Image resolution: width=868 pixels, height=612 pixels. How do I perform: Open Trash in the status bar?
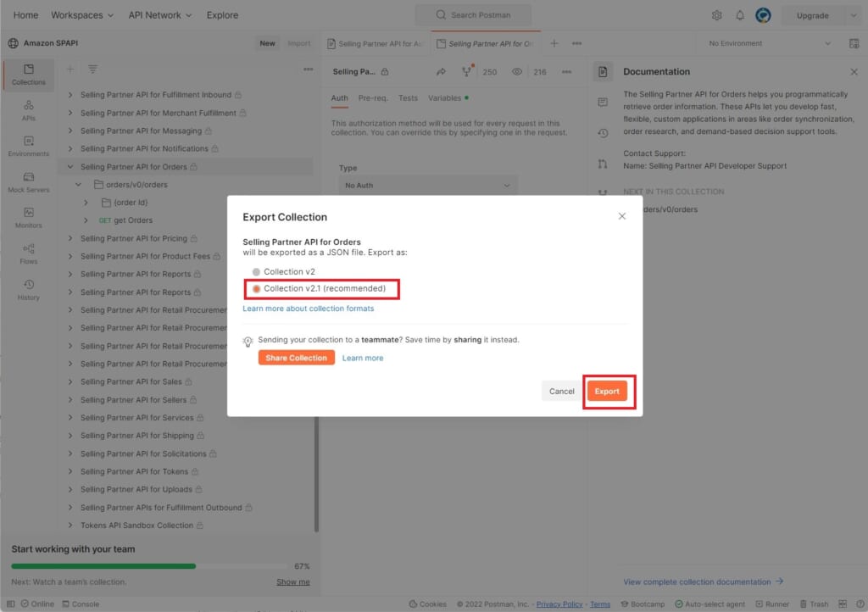point(815,604)
